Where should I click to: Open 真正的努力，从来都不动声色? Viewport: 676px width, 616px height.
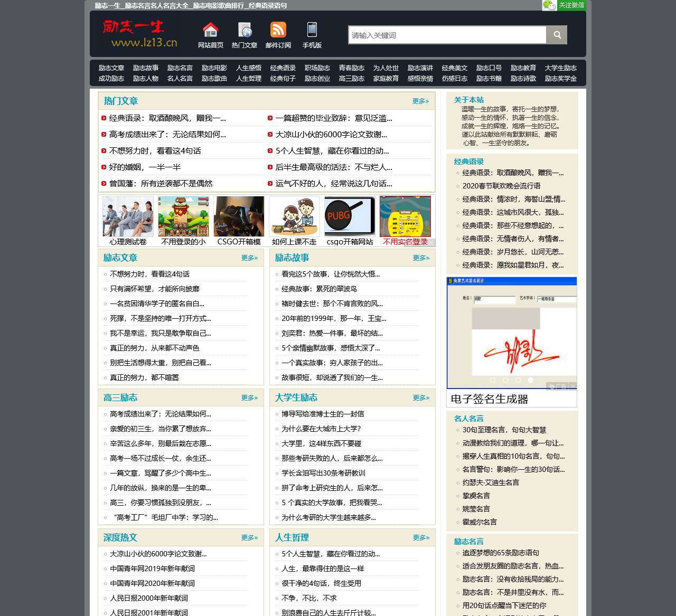pyautogui.click(x=155, y=348)
